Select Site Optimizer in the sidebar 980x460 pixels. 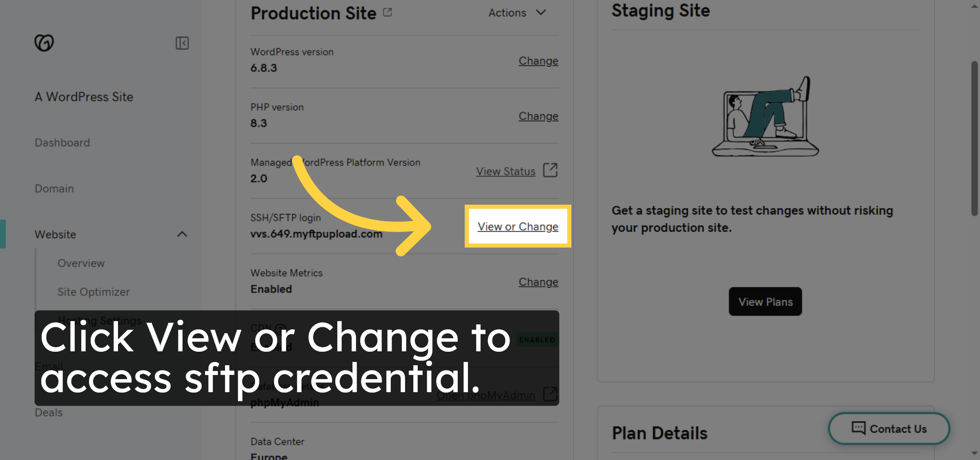(93, 292)
